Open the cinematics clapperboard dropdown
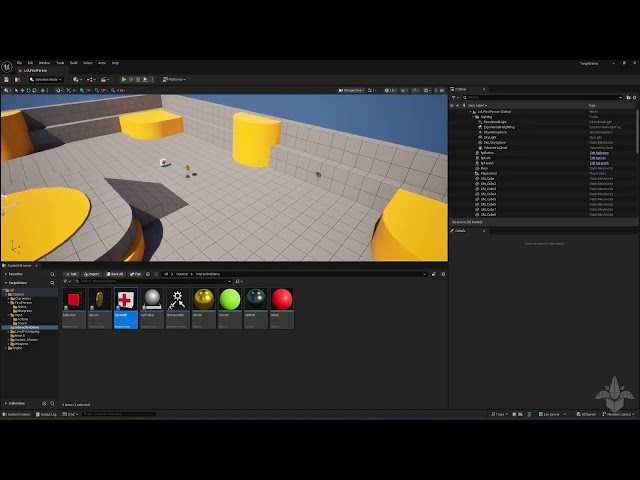This screenshot has height=480, width=640. pyautogui.click(x=105, y=80)
